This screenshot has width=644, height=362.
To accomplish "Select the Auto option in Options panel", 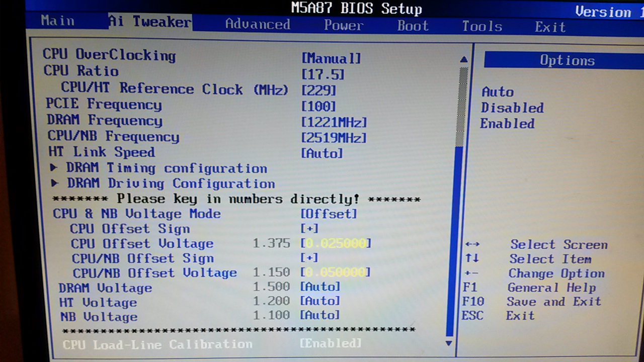I will (x=498, y=92).
